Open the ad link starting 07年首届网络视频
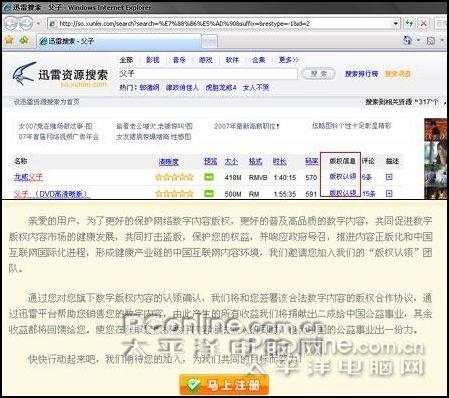 click(59, 137)
